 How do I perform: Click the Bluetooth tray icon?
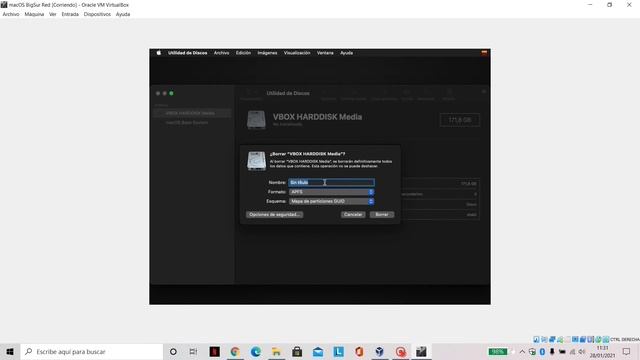[x=542, y=351]
